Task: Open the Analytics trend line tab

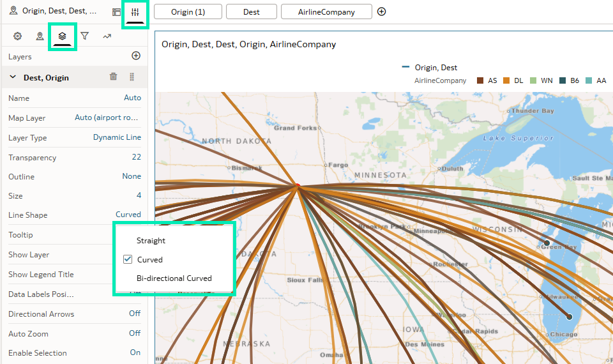Action: pyautogui.click(x=107, y=36)
